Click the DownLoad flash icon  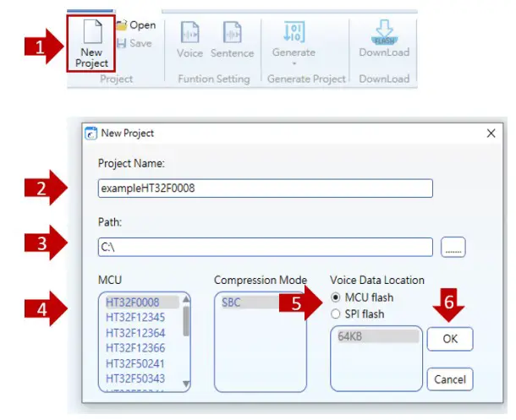384,32
